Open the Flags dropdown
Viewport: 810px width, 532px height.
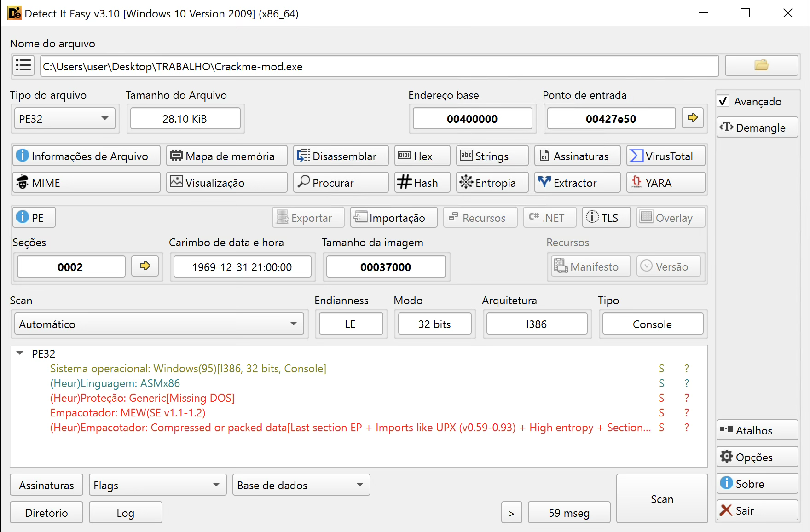(x=157, y=485)
